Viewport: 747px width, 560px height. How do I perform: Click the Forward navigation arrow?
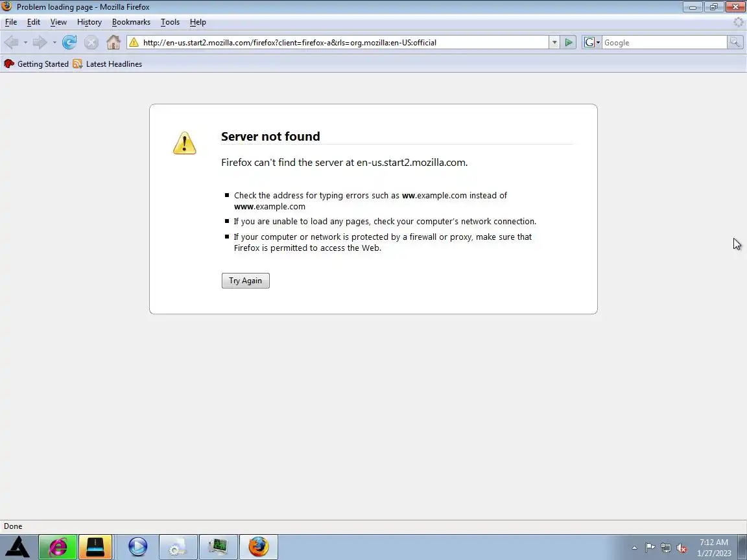coord(40,42)
